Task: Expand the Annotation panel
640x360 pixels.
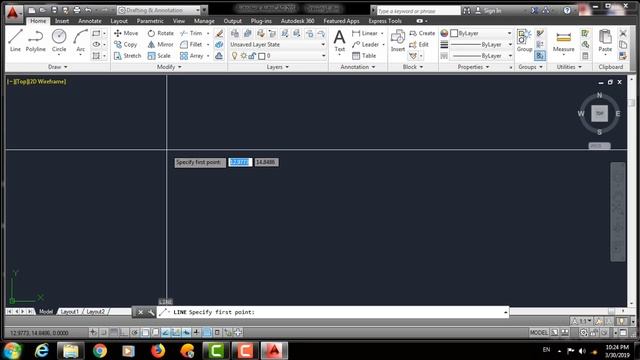Action: [358, 67]
